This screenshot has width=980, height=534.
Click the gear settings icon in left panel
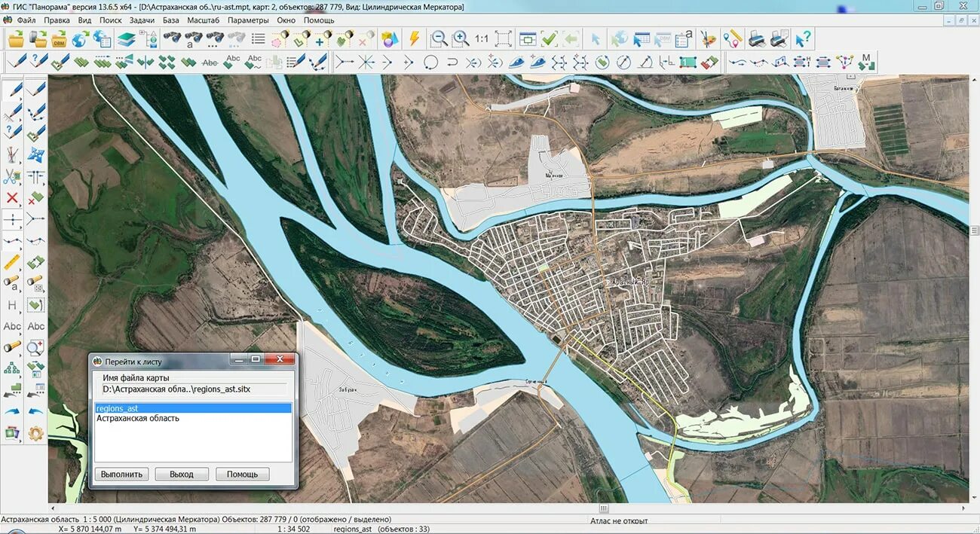(35, 433)
